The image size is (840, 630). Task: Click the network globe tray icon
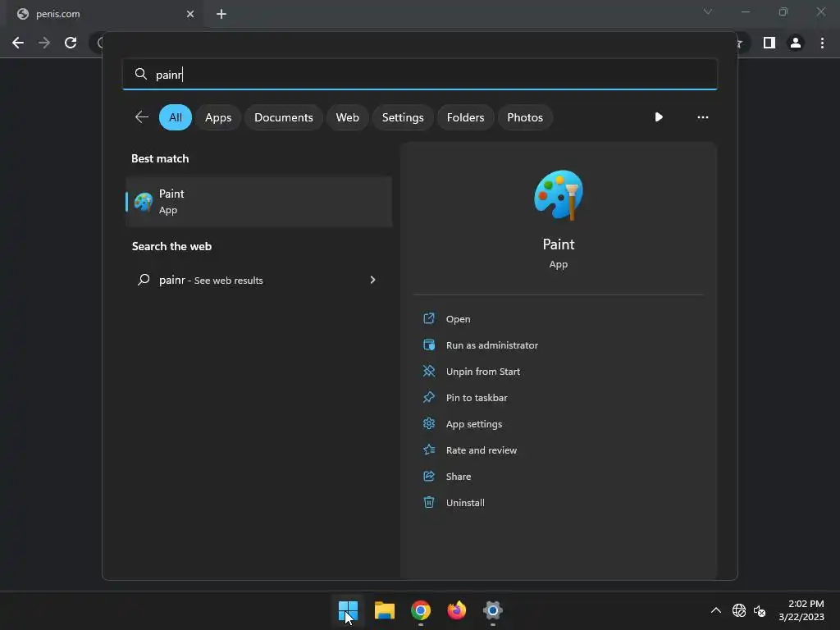point(739,610)
